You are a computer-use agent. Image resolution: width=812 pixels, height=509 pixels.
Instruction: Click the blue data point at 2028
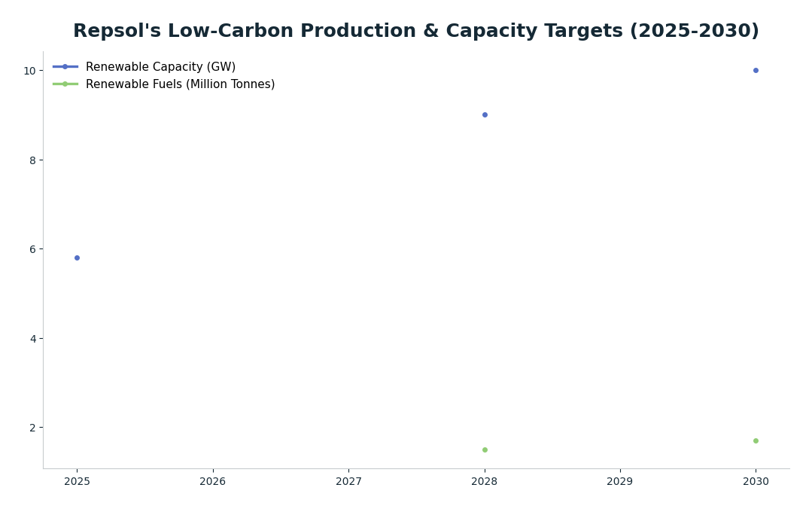(485, 115)
